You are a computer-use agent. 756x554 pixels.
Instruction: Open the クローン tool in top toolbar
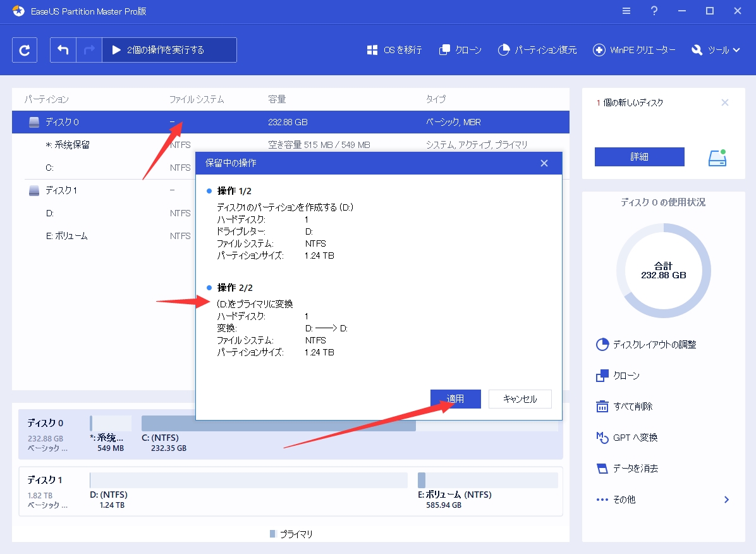[460, 50]
